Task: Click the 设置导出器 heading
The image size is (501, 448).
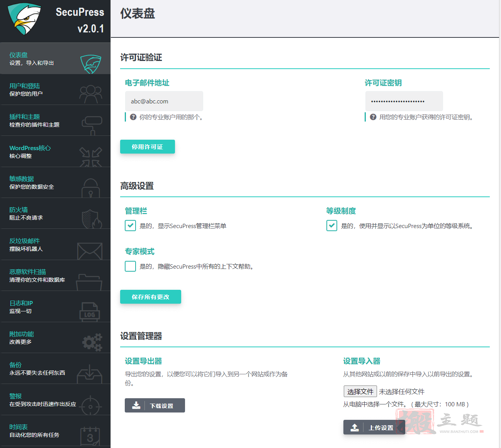Action: click(x=143, y=361)
